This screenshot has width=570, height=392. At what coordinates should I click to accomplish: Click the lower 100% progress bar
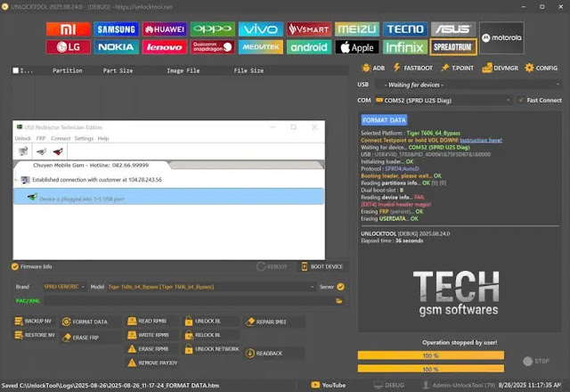[x=431, y=369]
